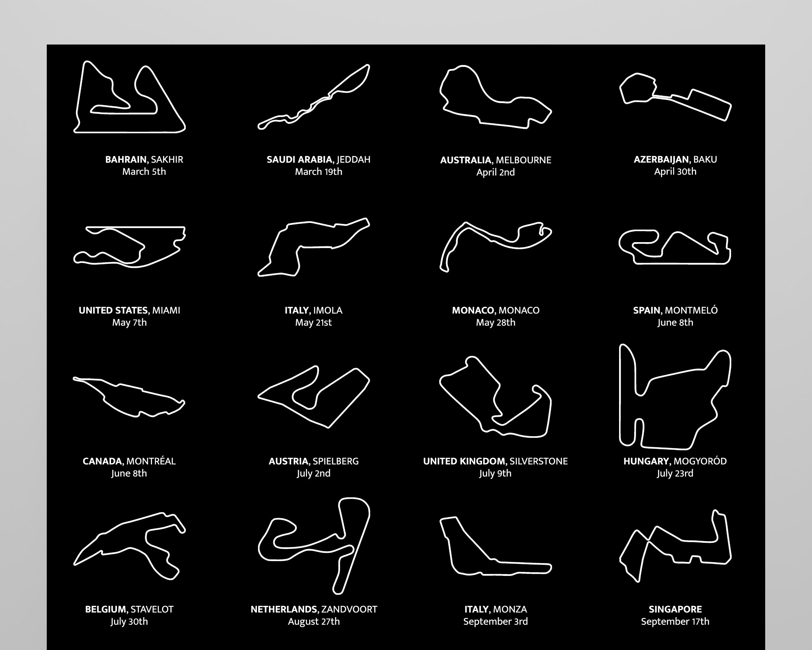The image size is (812, 650).
Task: Click the 'NETHERLANDS, ZANDVOORT' label
Action: [x=314, y=609]
